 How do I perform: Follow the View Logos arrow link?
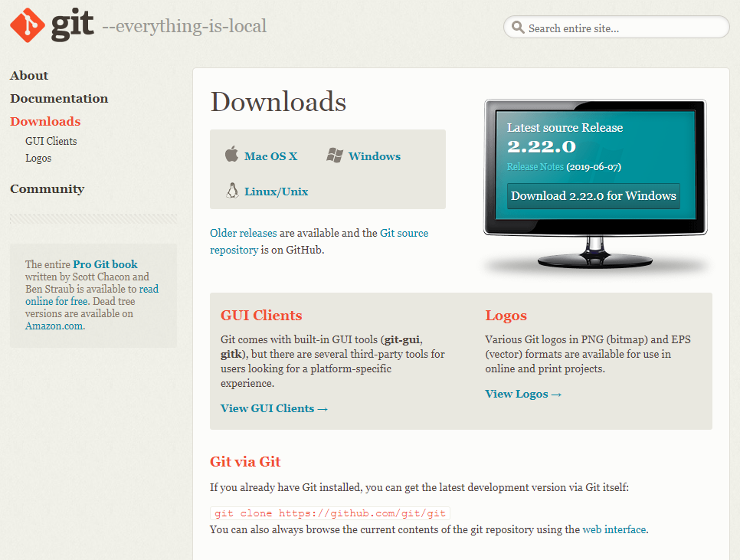pyautogui.click(x=523, y=394)
